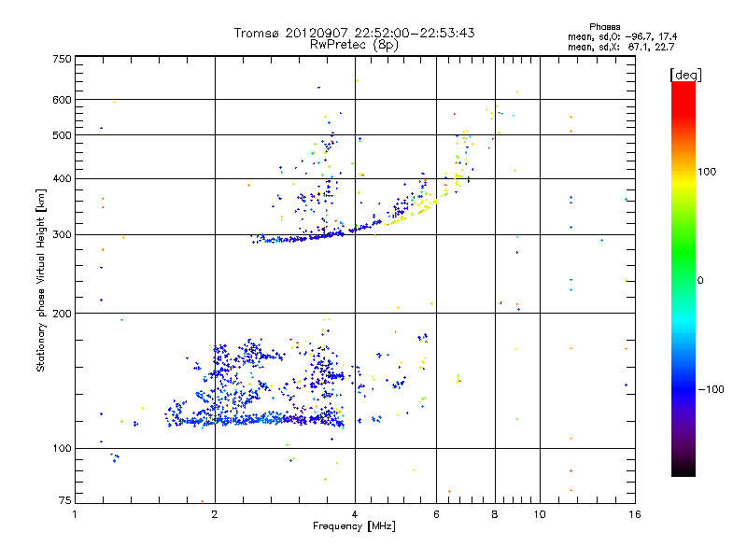
Task: Click the "400" height axis tick label
Action: tap(62, 178)
